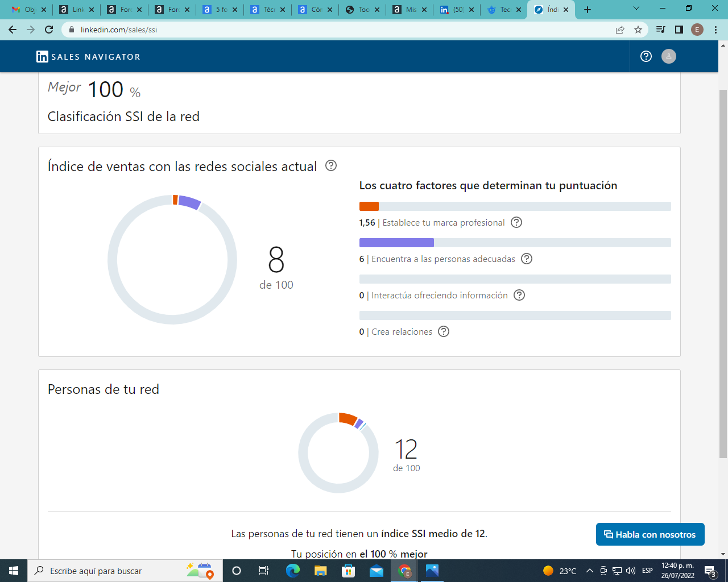
Task: Click the ESP language indicator
Action: pos(647,571)
